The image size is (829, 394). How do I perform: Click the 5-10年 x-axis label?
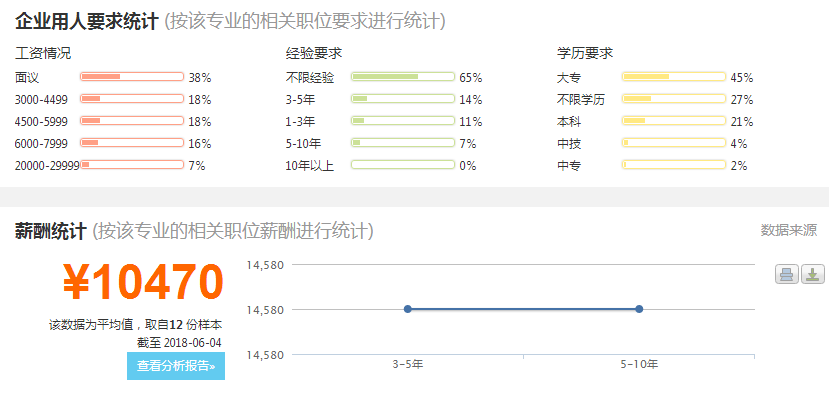click(639, 365)
